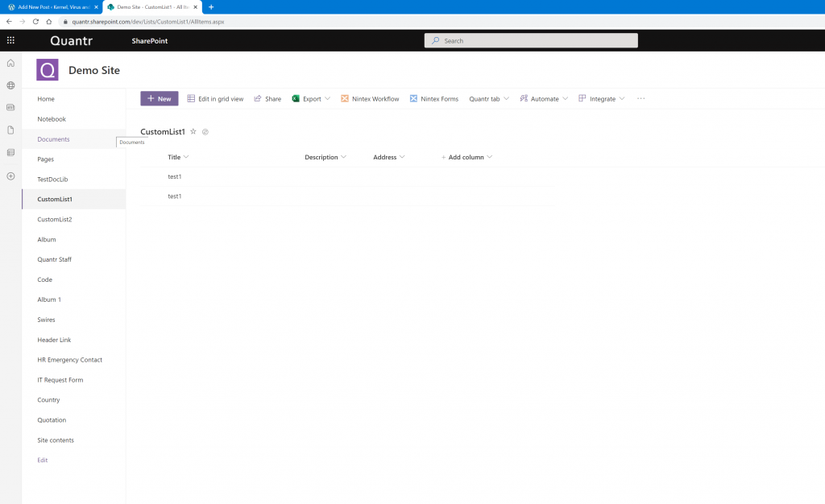This screenshot has width=825, height=504.
Task: Open Nintex Workflow from the toolbar
Action: 370,99
